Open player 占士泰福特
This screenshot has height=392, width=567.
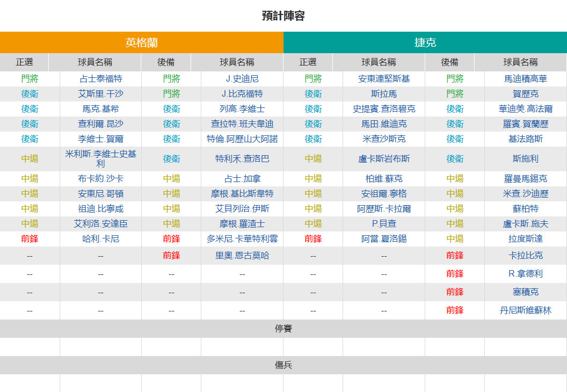pos(101,79)
